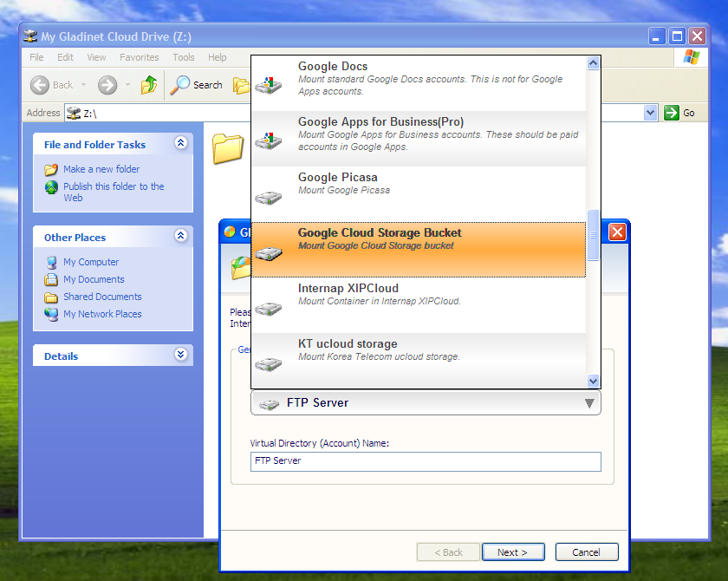Image resolution: width=728 pixels, height=581 pixels.
Task: Click the Shared Documents folder icon
Action: click(x=51, y=297)
